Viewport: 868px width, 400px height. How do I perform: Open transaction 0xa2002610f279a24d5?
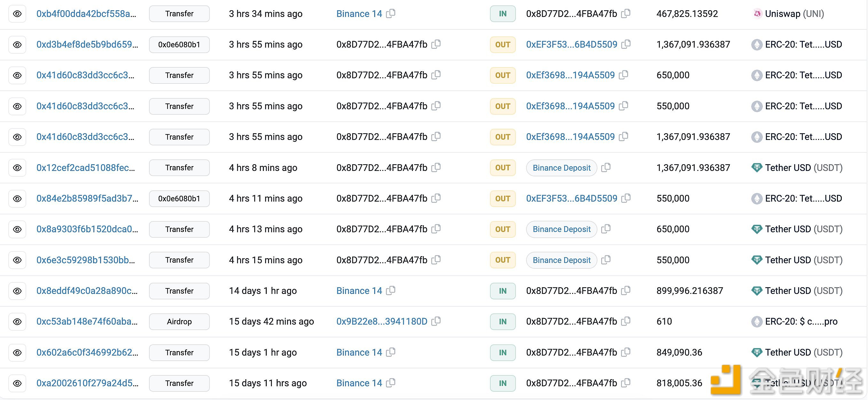point(87,383)
